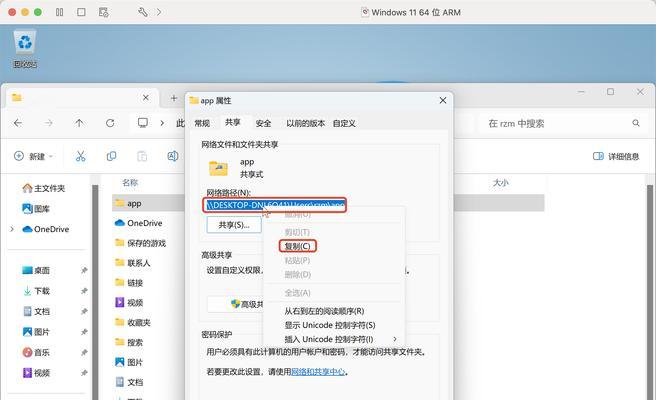Go back in File Explorer
This screenshot has height=400, width=656.
[18, 123]
